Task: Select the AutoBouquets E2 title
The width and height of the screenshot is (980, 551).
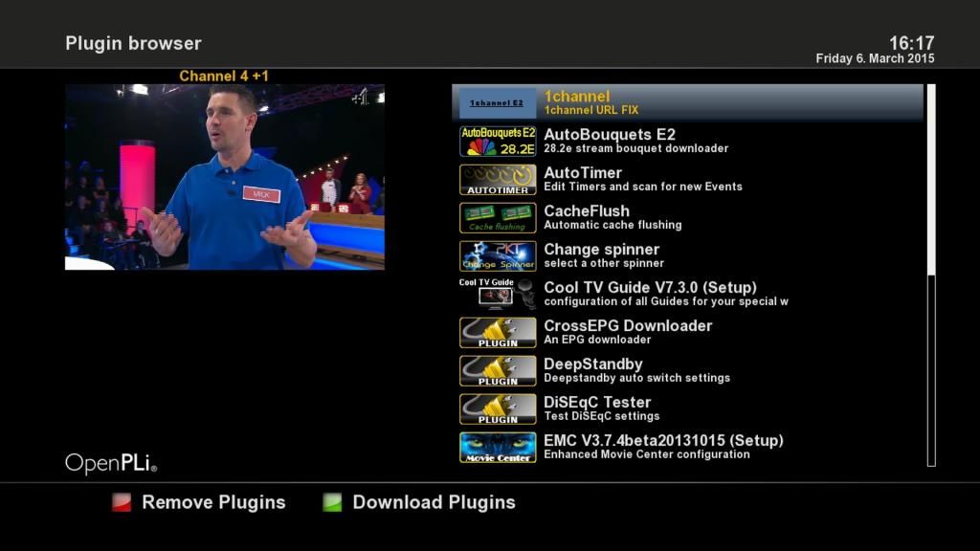Action: click(x=610, y=134)
